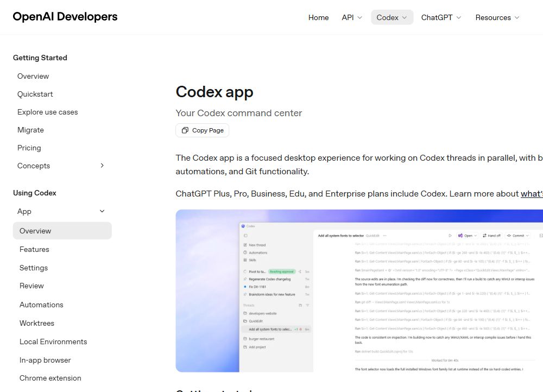This screenshot has width=543, height=392.
Task: Open Chrome extension page in sidebar
Action: click(x=50, y=378)
